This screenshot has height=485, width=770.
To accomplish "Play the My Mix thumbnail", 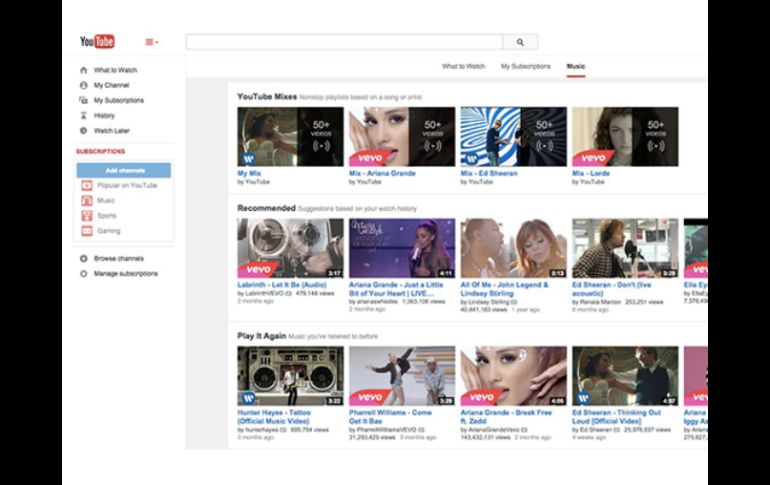I will click(290, 136).
